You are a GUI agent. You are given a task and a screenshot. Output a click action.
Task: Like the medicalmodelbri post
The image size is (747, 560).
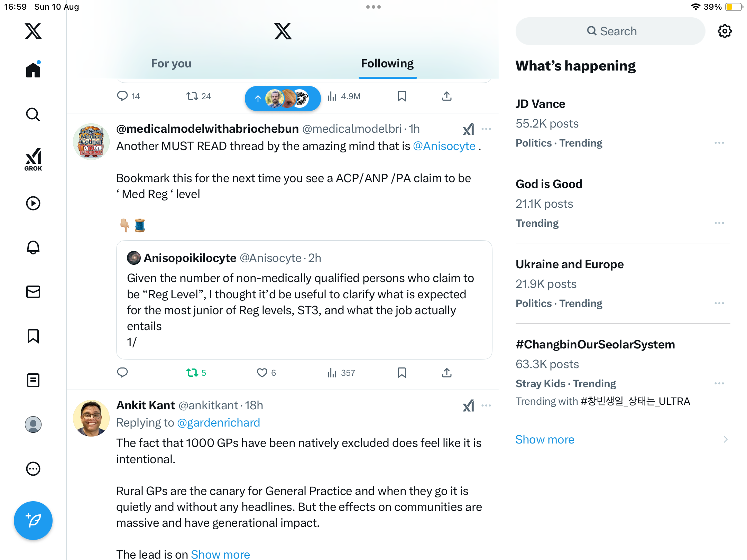point(262,373)
